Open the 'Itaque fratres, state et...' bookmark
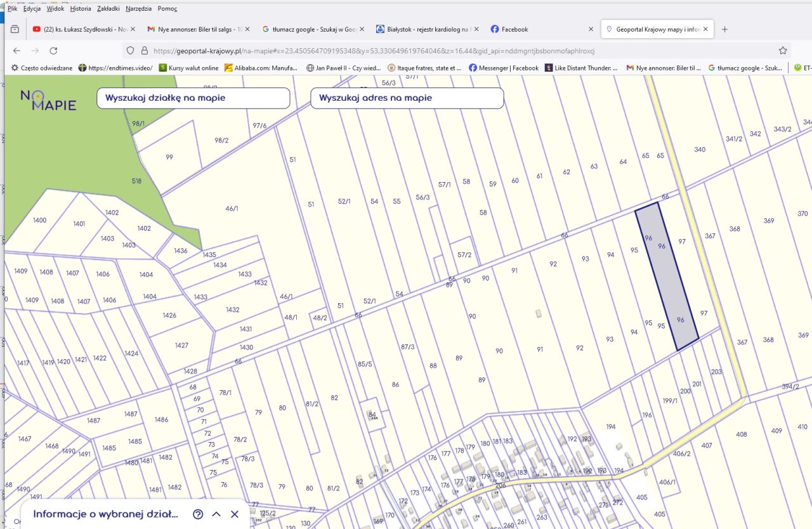The image size is (812, 529). pyautogui.click(x=425, y=68)
